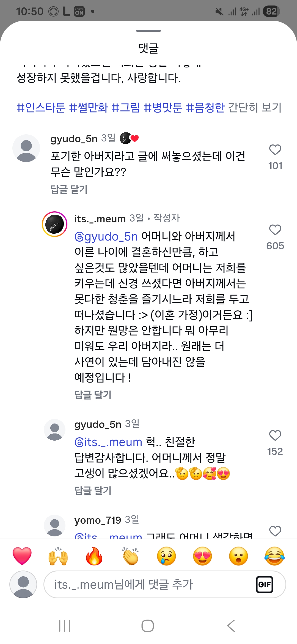
Task: Open the #인스타툰 hashtag
Action: 41,107
